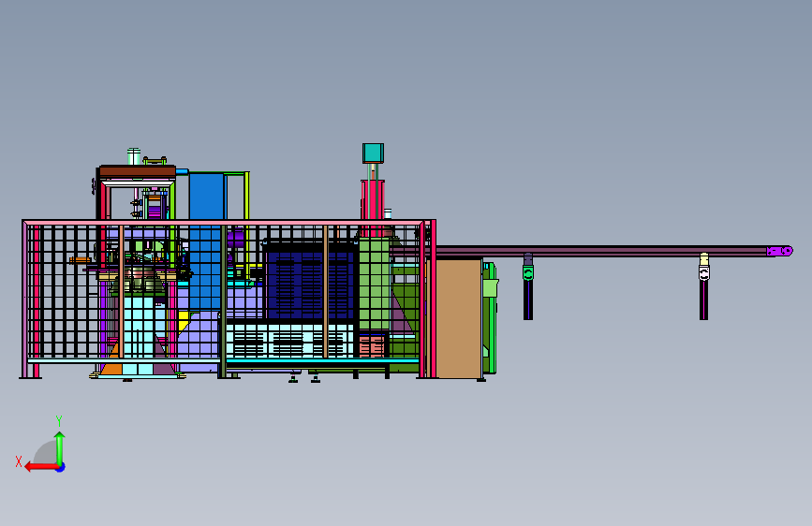This screenshot has height=526, width=812.
Task: Select the conveyor support leg with green clamp
Action: [527, 286]
